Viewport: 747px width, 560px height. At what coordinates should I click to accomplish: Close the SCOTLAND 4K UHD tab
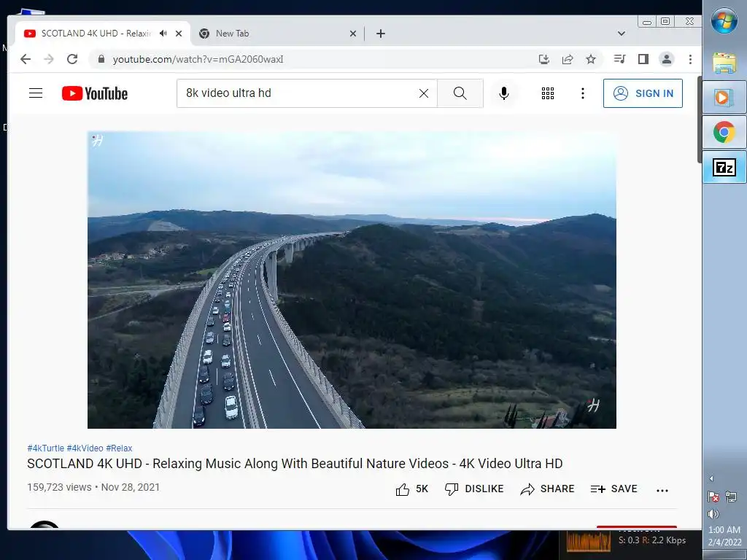[x=179, y=34]
